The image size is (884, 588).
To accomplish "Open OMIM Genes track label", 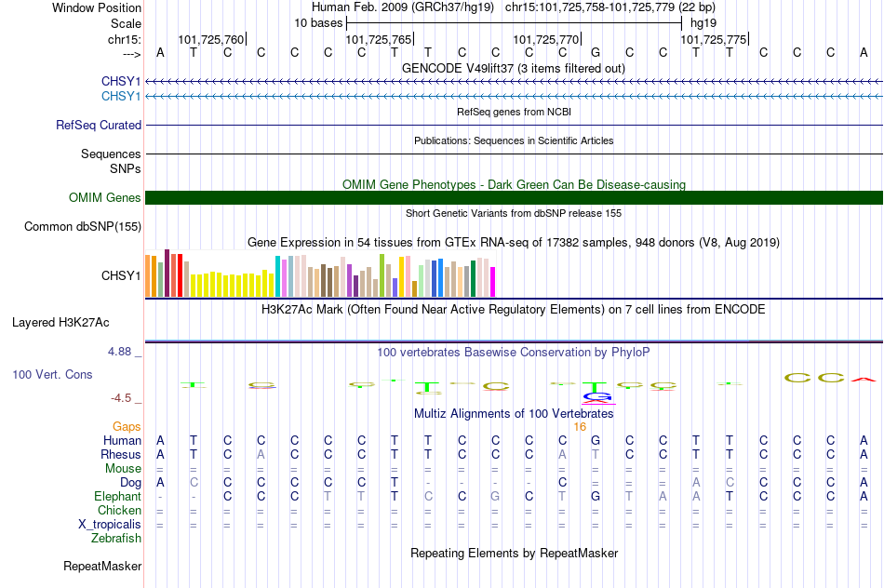I will pos(105,198).
